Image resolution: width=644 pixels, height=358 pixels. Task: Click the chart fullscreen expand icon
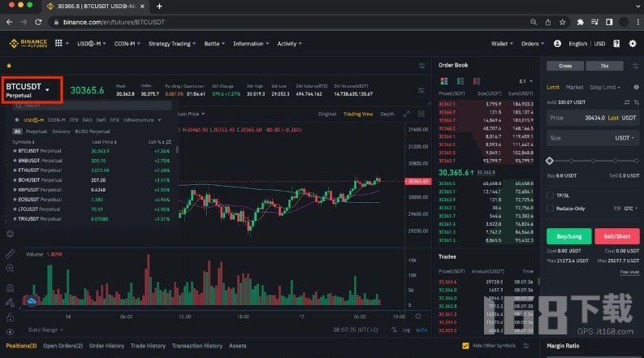pyautogui.click(x=406, y=114)
